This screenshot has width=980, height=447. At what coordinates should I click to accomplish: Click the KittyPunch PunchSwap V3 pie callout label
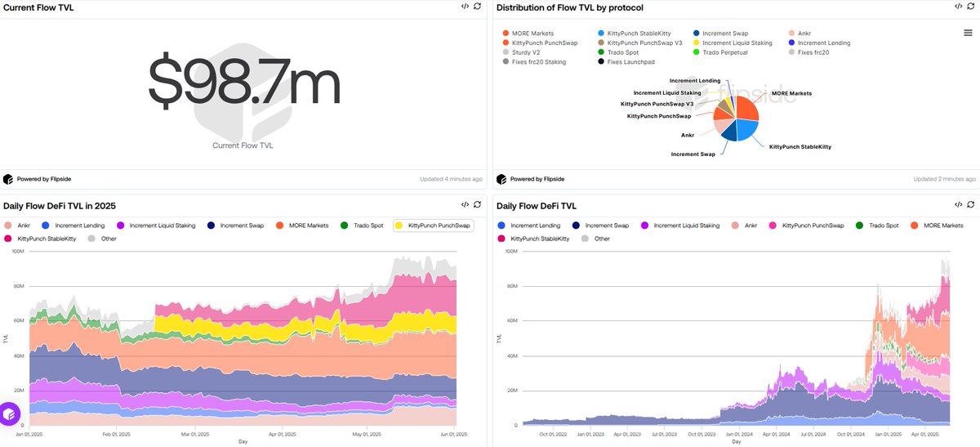pyautogui.click(x=657, y=104)
